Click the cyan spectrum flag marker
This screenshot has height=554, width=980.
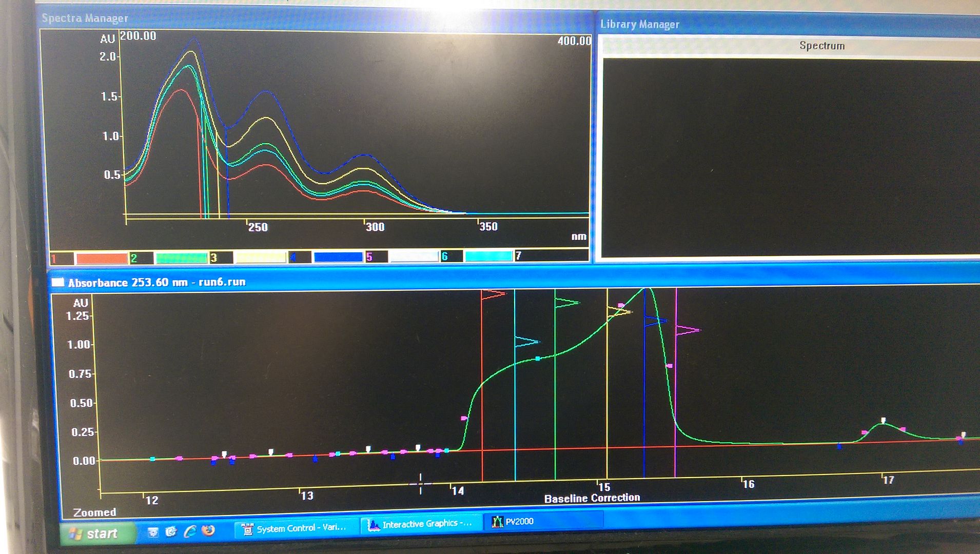coord(526,342)
